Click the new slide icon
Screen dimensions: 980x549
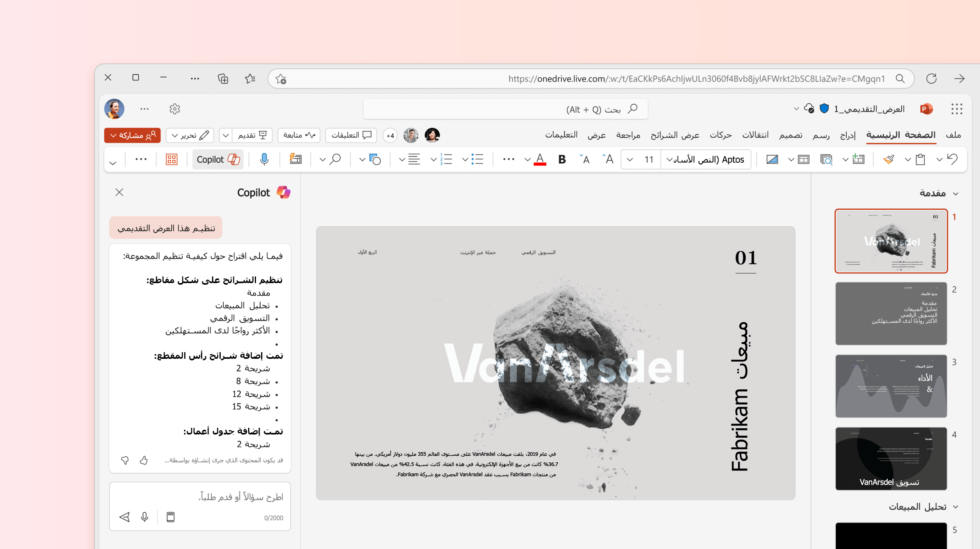coord(858,159)
